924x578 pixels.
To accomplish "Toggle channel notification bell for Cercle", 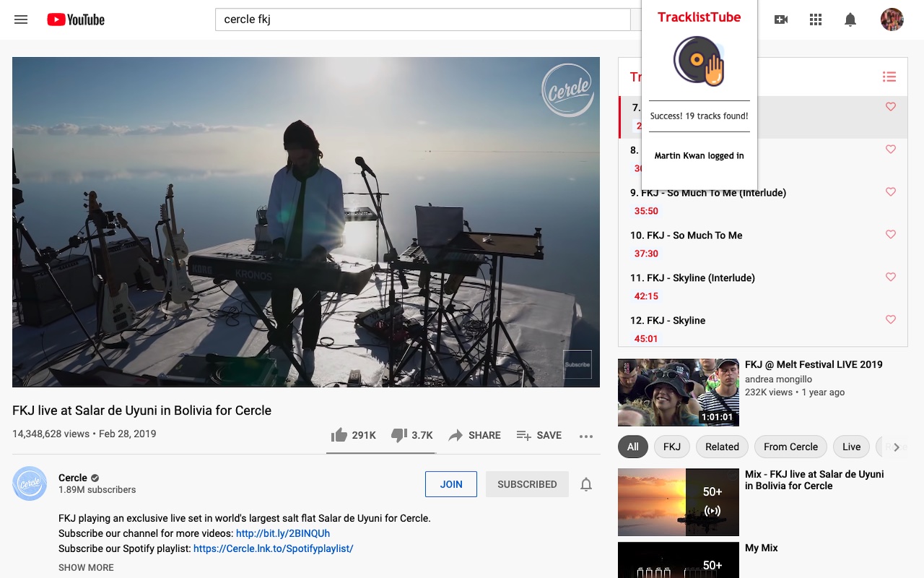I will click(586, 484).
